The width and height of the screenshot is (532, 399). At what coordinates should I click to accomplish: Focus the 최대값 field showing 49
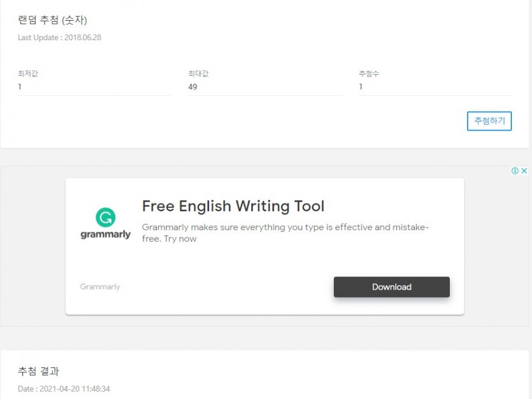pos(264,87)
